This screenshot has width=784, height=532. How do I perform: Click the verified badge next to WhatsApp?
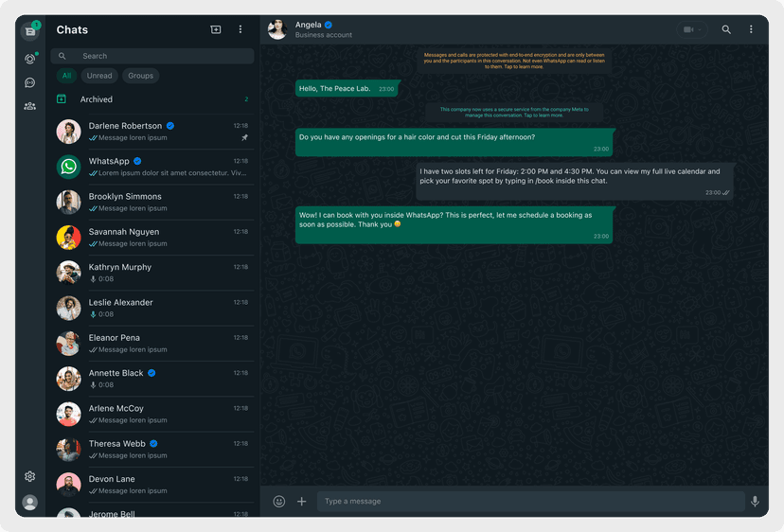(x=137, y=161)
